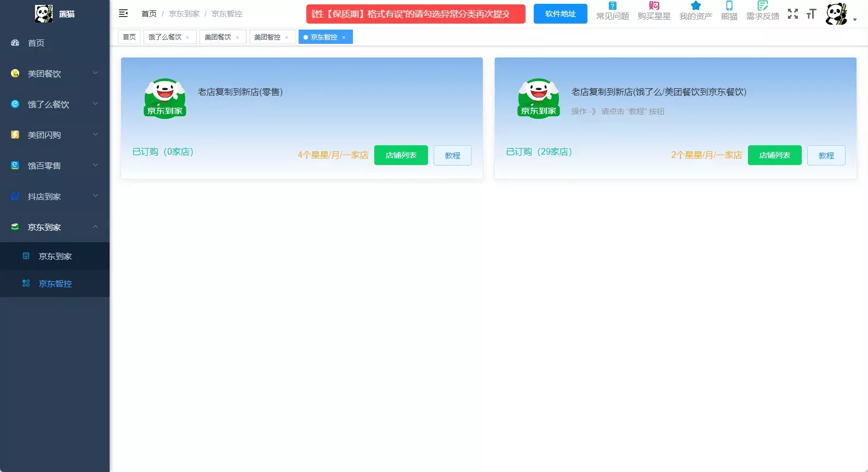Open 首页 in the sidebar

(55, 43)
